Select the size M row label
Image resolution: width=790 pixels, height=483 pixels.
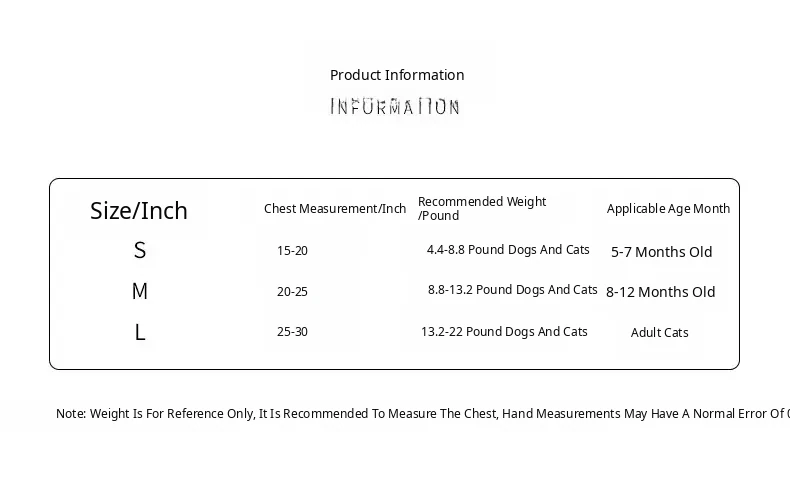point(140,291)
